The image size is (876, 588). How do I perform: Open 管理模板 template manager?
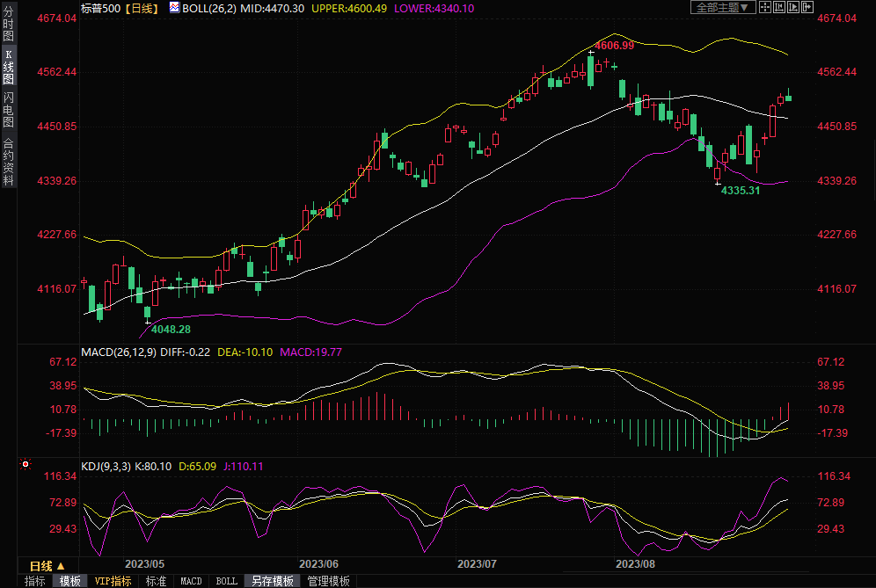tap(328, 581)
